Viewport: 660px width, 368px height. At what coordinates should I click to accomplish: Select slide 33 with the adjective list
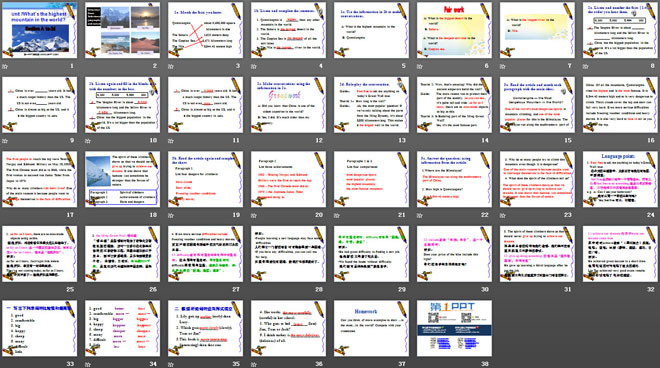[39, 328]
